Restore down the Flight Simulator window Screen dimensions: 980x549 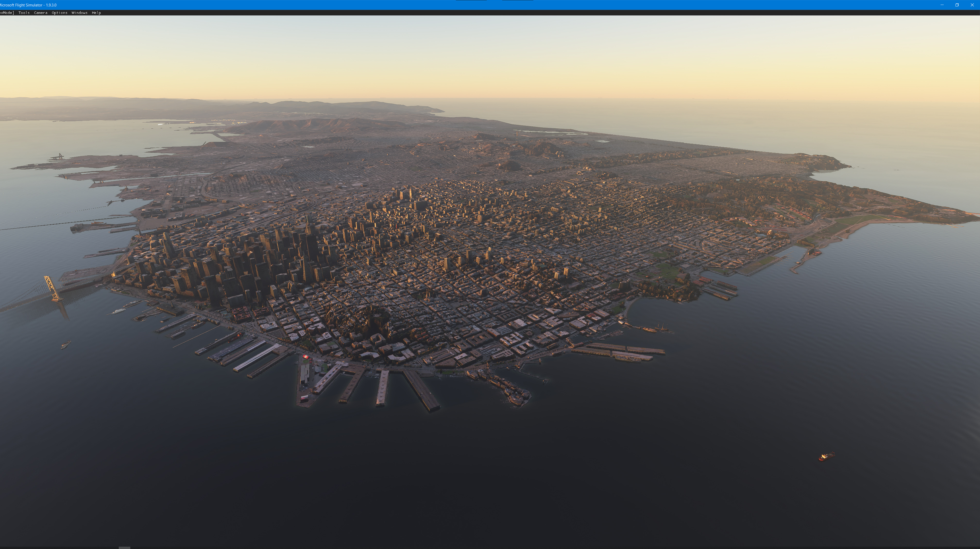point(957,5)
